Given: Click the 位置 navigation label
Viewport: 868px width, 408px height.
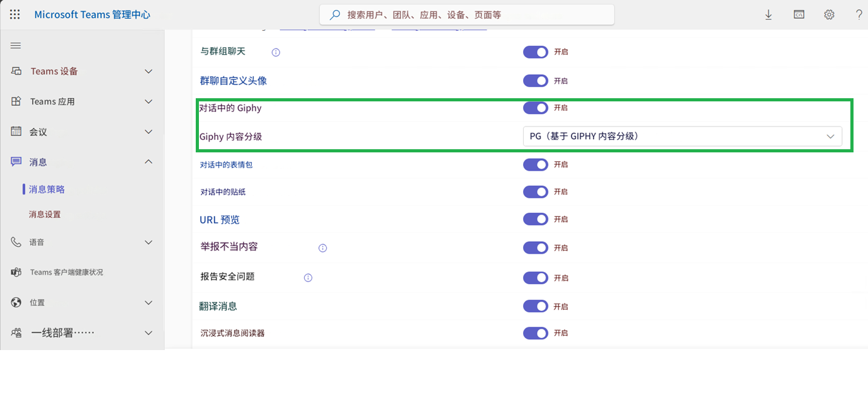Looking at the screenshot, I should pos(37,302).
